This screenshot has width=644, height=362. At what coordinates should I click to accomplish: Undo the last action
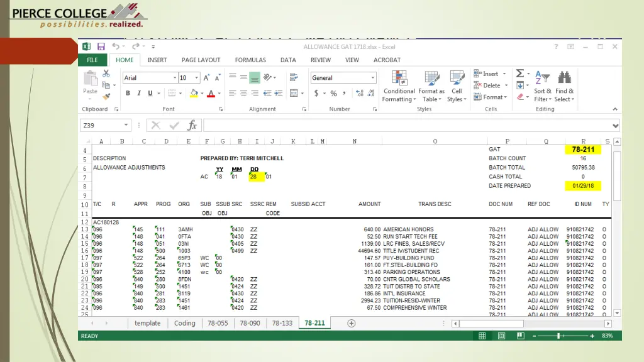coord(116,47)
